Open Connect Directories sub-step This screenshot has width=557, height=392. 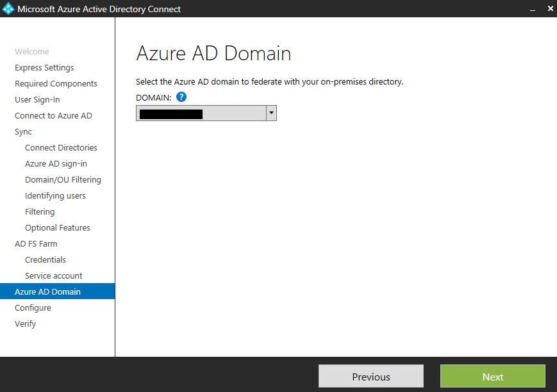tap(61, 148)
